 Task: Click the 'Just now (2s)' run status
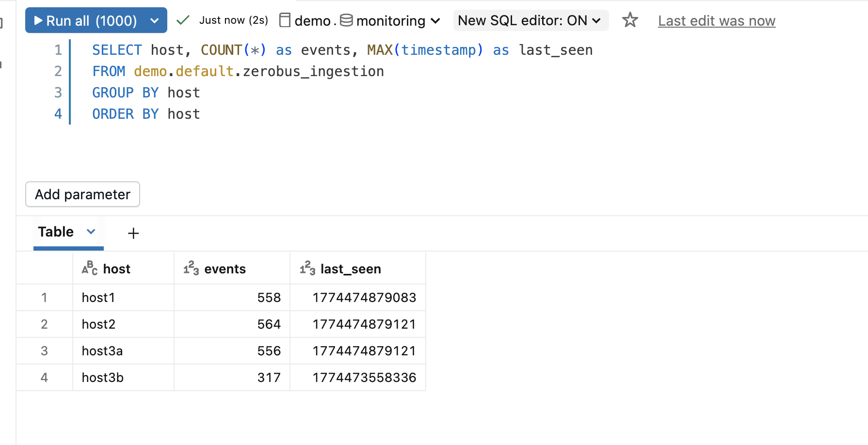click(x=234, y=20)
